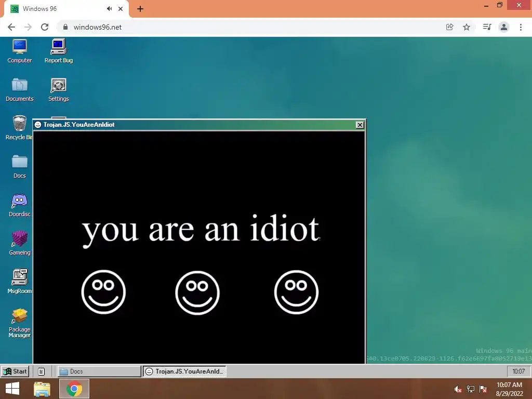The image size is (532, 399).
Task: Open the Package Manager icon
Action: pyautogui.click(x=19, y=323)
